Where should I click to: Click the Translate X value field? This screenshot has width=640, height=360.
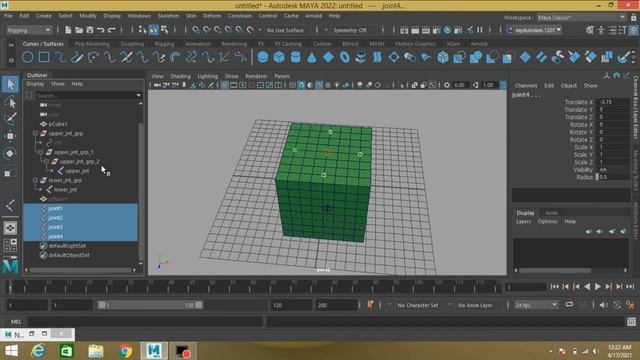point(612,102)
